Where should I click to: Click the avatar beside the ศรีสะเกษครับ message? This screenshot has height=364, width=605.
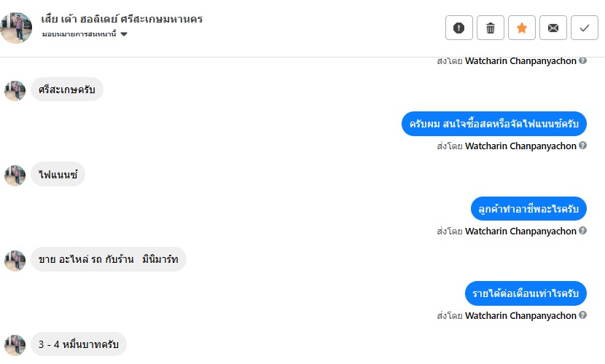[15, 90]
